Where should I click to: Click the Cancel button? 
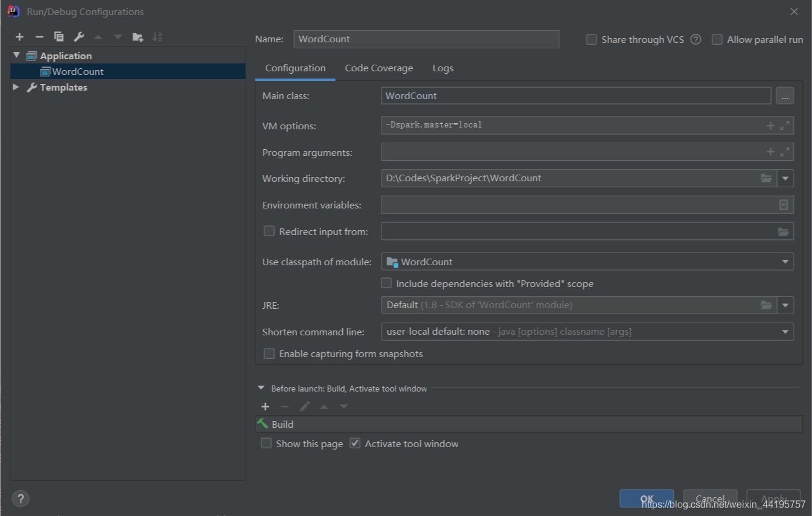tap(710, 499)
